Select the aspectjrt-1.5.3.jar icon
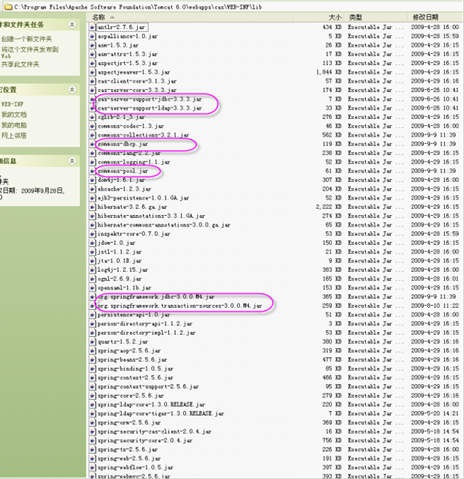Screen dimensions: 464x479 [93, 63]
